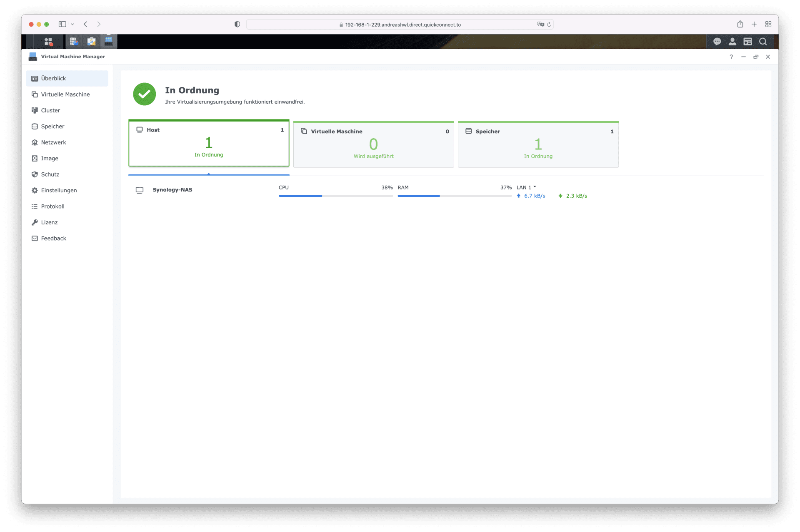Open Safari tab overview grid
The image size is (800, 532).
pyautogui.click(x=768, y=24)
